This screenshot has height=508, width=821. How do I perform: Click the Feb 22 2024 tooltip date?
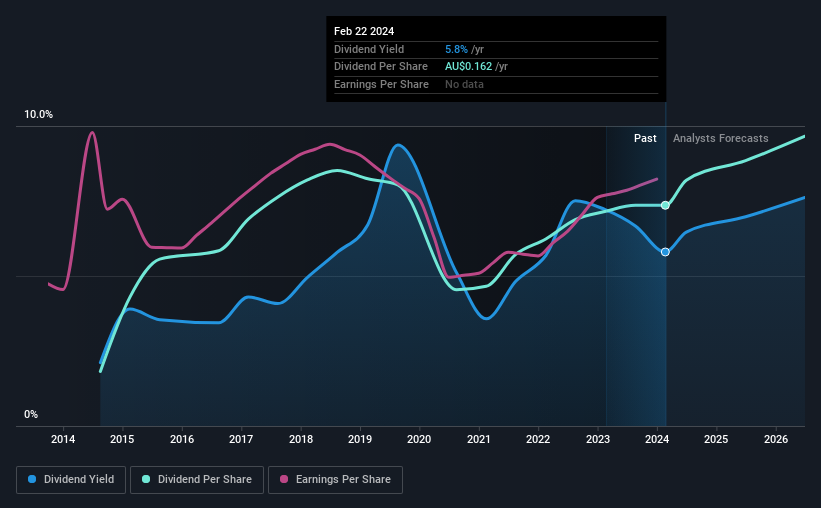364,31
